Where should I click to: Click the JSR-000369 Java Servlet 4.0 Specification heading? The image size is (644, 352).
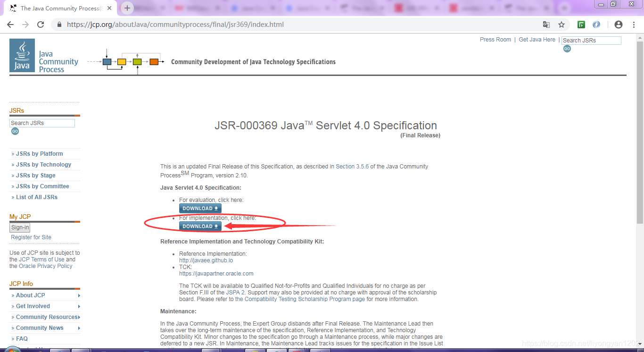coord(326,126)
